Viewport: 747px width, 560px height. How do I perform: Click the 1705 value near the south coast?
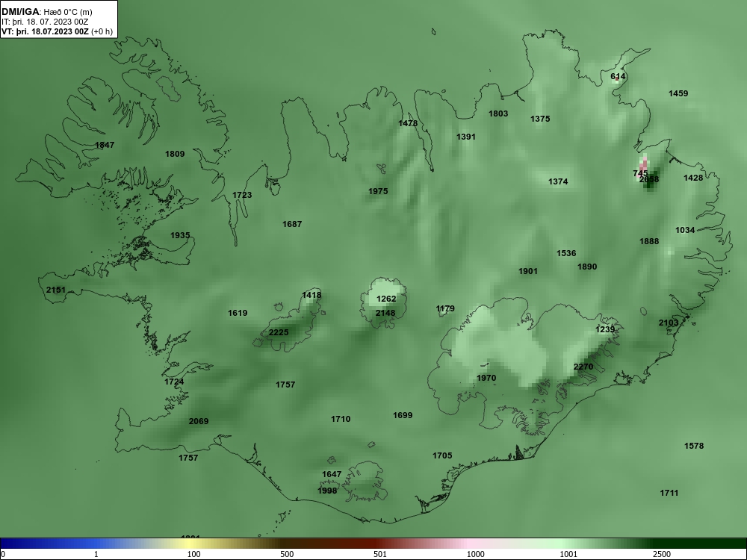point(442,456)
